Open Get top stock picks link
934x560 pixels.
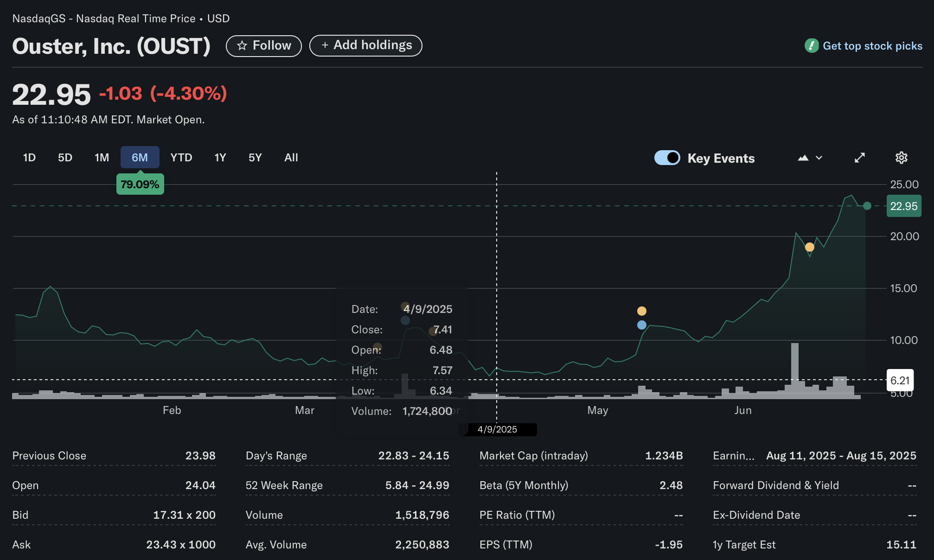[872, 46]
